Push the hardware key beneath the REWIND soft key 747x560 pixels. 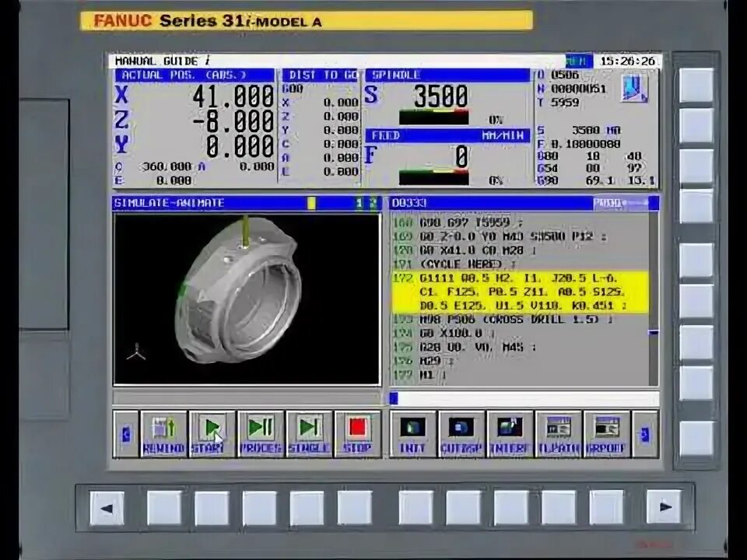[164, 508]
